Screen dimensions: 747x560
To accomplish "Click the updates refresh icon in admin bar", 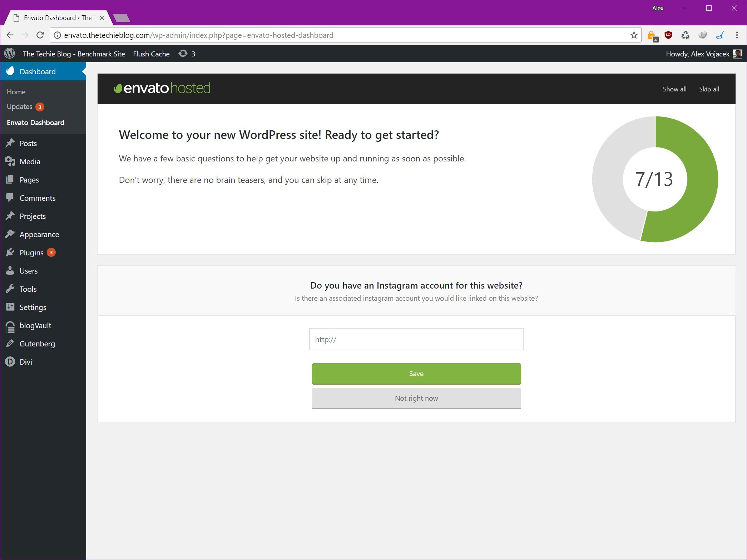I will (183, 54).
